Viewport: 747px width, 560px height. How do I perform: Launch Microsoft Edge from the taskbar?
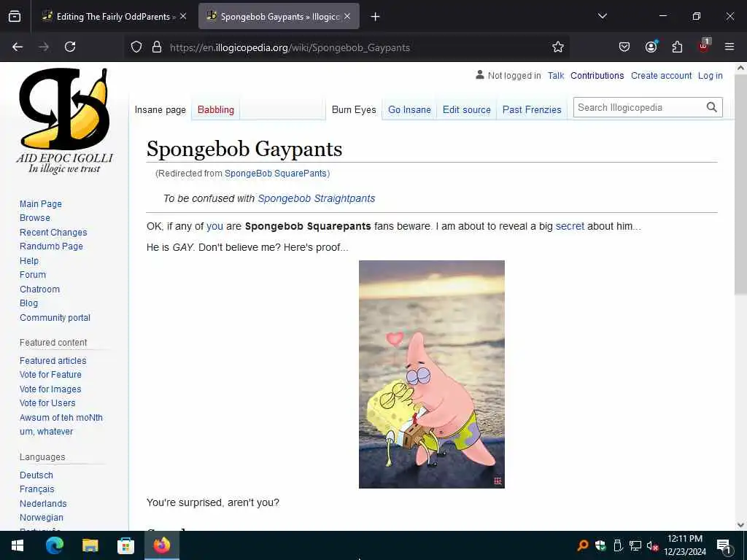click(x=54, y=545)
